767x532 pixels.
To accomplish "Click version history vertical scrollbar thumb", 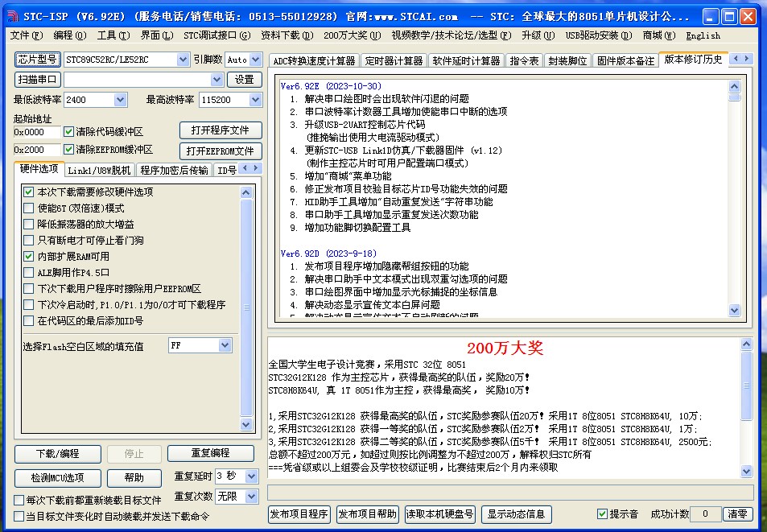I will (x=734, y=97).
